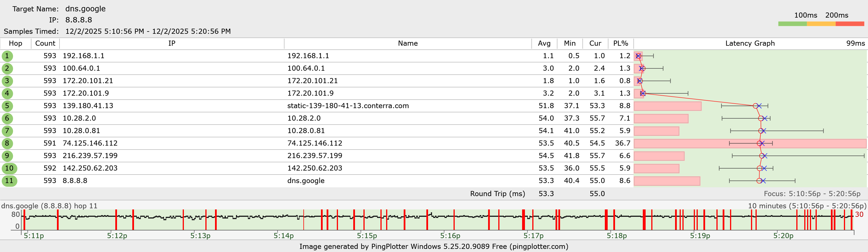
Task: Click the 5:15p marker on the timeline
Action: pos(367,236)
